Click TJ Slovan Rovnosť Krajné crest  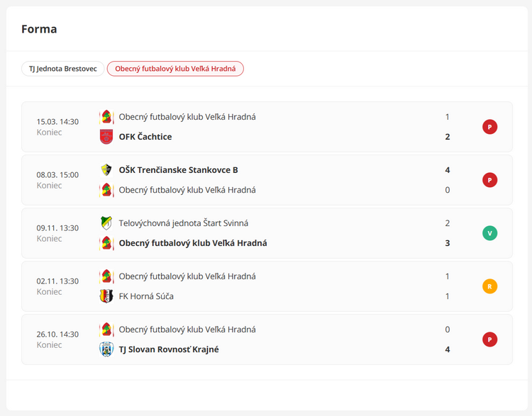tap(106, 349)
